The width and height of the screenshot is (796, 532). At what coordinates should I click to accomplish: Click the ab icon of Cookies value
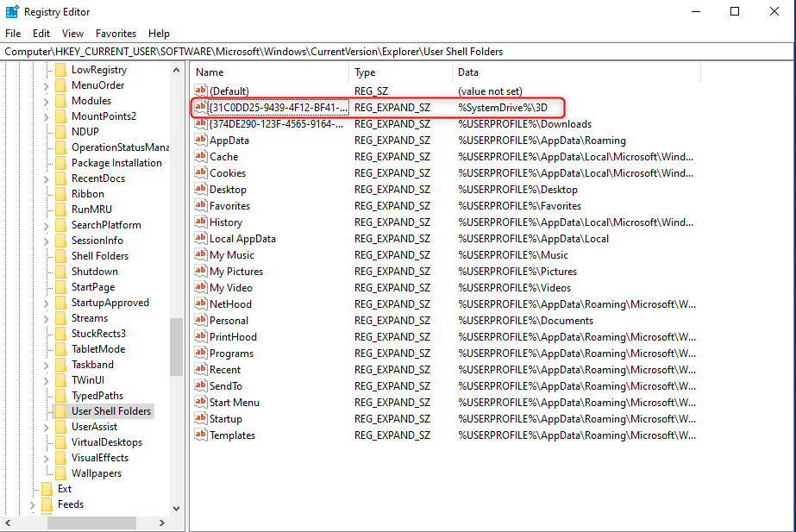point(201,173)
